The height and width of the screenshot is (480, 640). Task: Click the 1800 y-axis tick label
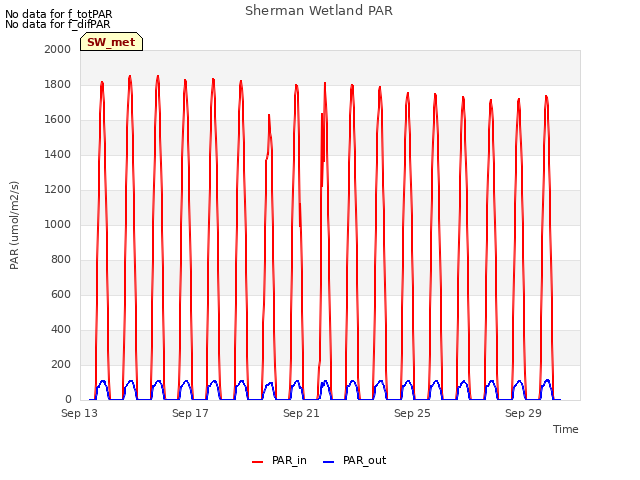[58, 84]
